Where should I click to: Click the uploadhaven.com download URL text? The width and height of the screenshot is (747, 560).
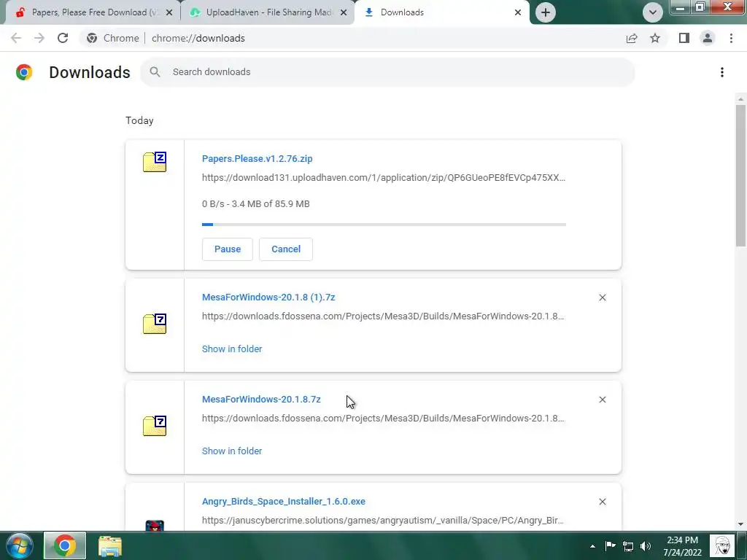coord(384,178)
